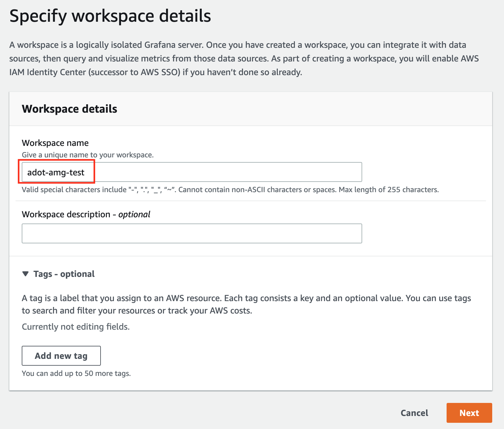The height and width of the screenshot is (429, 504).
Task: Click inside the Workspace description field
Action: click(192, 233)
